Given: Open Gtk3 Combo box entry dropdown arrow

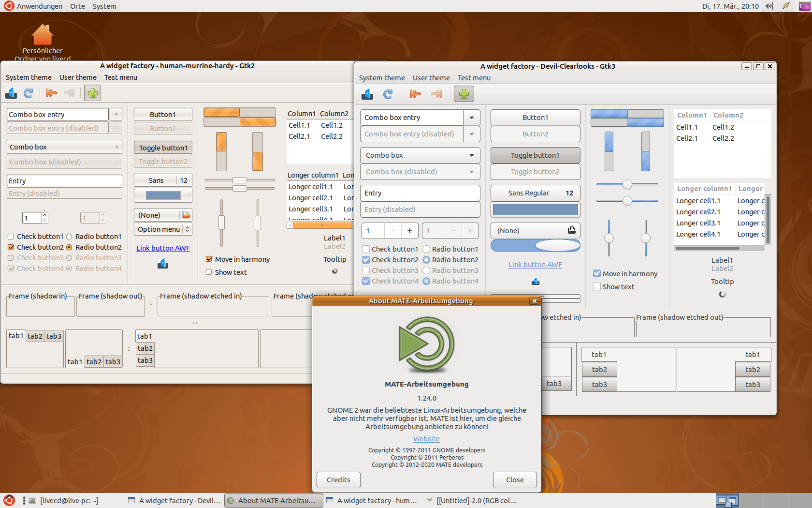Looking at the screenshot, I should tap(471, 118).
